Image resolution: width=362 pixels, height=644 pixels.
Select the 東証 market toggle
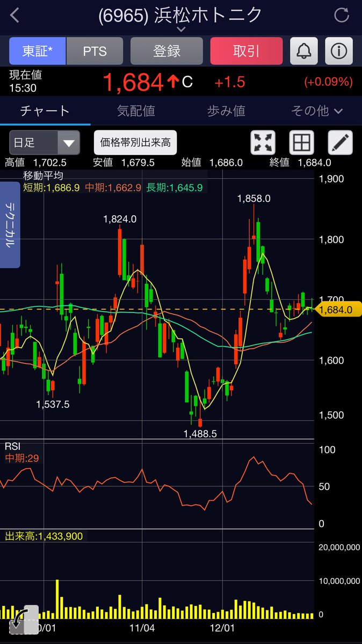tap(37, 51)
